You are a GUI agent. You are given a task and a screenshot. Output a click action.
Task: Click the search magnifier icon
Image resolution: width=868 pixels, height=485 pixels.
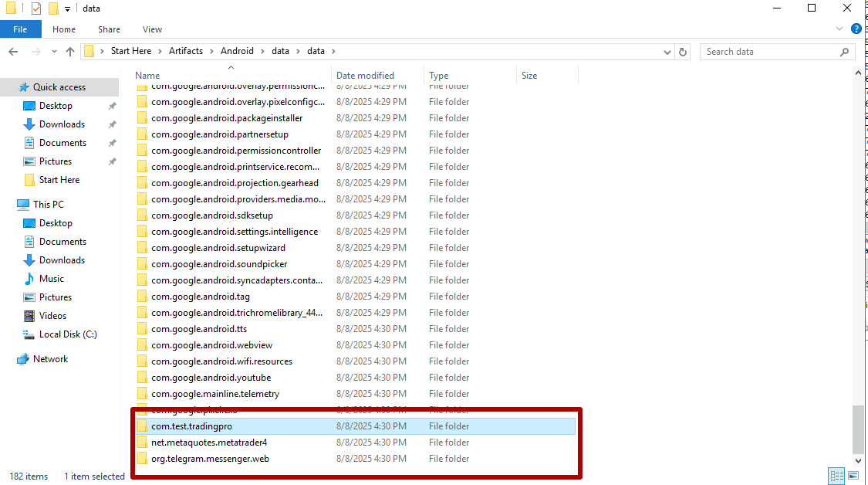(x=844, y=52)
